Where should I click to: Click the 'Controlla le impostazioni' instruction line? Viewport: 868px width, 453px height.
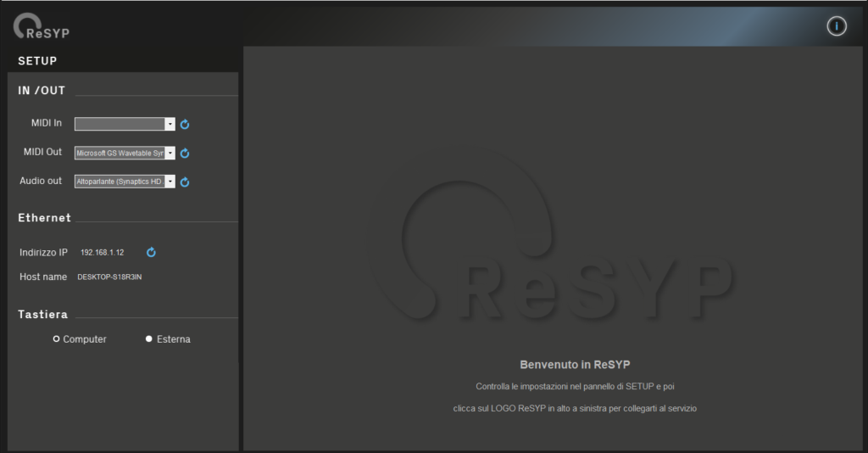[575, 387]
